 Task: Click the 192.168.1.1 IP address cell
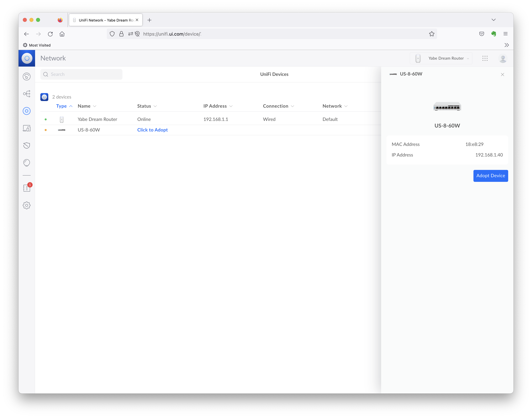[216, 119]
